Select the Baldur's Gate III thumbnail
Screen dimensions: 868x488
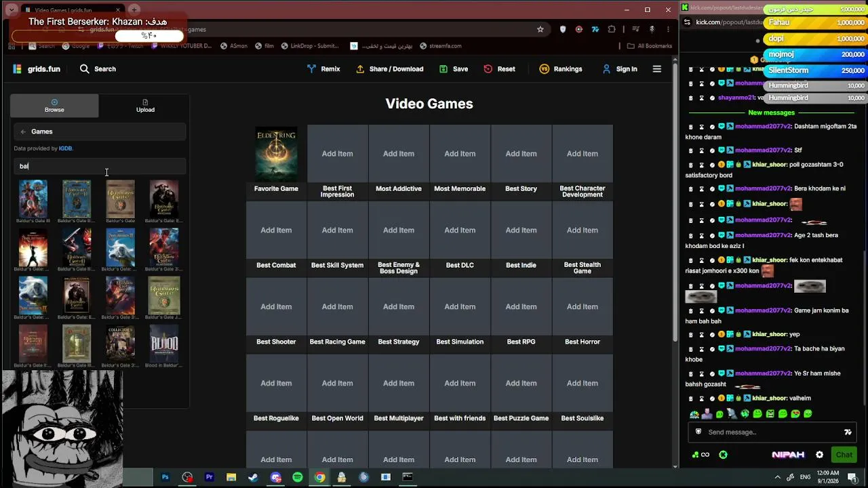click(33, 201)
